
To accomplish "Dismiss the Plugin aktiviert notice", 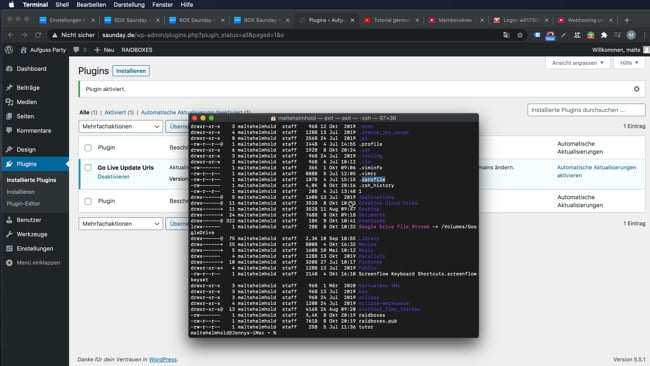I will pos(636,89).
